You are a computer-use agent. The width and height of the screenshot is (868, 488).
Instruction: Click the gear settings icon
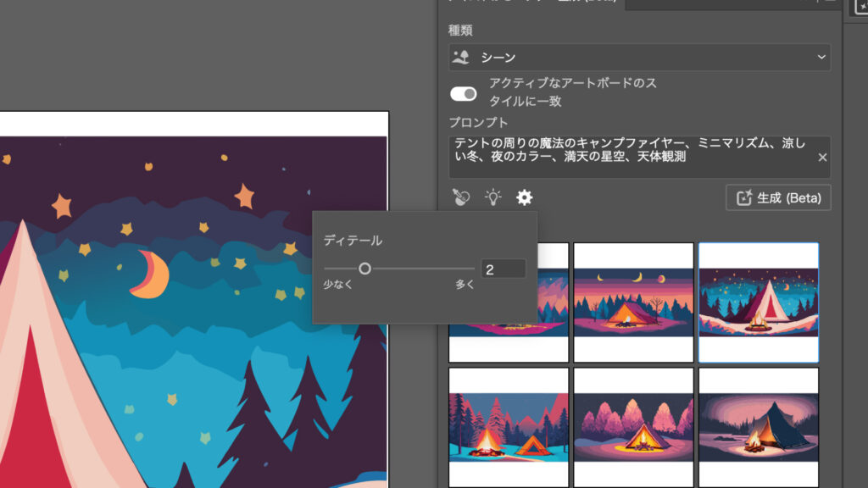[x=525, y=198]
